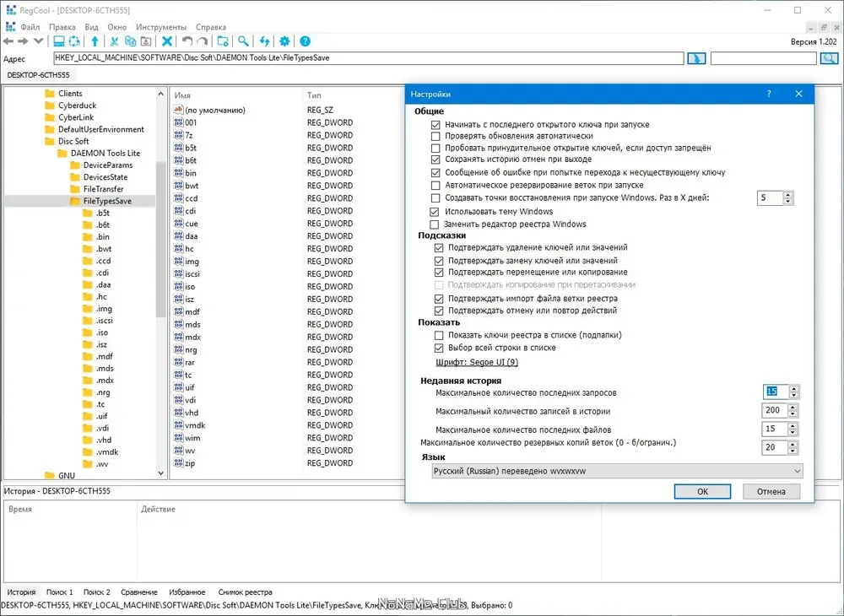This screenshot has height=616, width=844.
Task: Enable Проверять обновления автоматически checkbox
Action: point(436,136)
